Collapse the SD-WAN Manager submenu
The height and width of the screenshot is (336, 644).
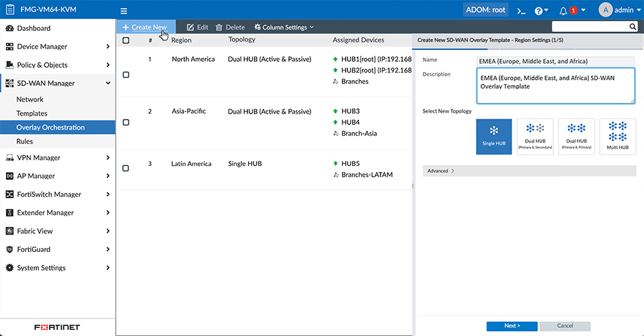[108, 83]
